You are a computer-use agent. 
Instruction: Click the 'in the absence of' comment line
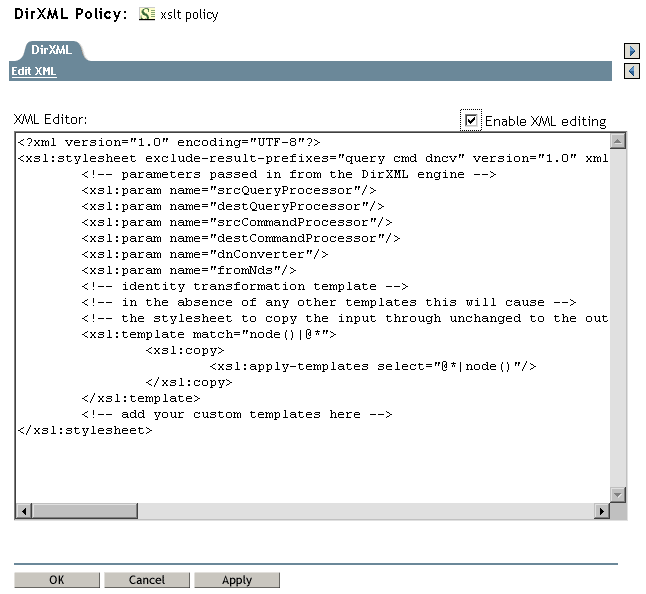[x=329, y=303]
